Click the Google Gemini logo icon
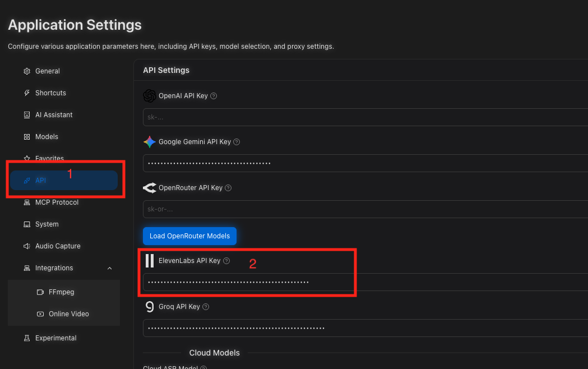 (x=150, y=142)
